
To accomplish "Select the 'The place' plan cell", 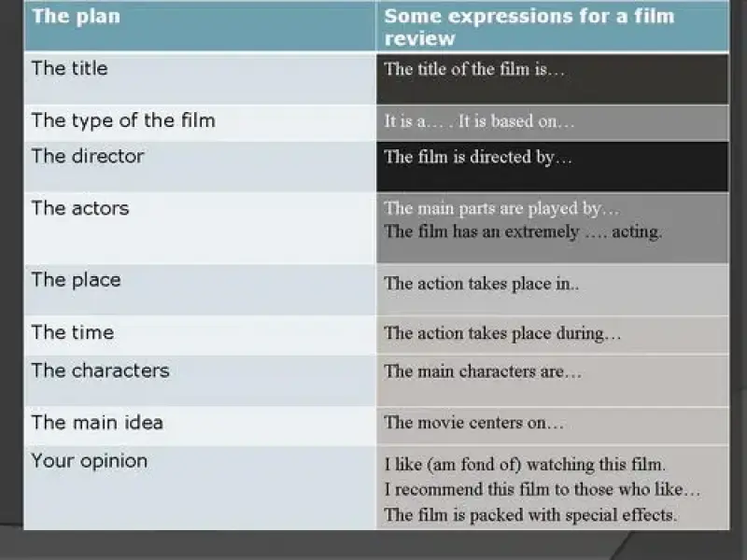I will tap(76, 280).
